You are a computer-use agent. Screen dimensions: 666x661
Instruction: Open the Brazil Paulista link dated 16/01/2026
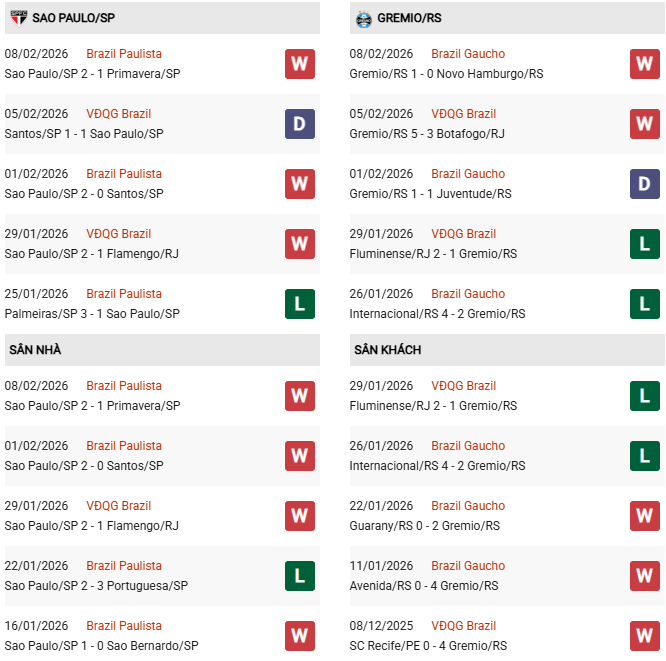(x=124, y=626)
